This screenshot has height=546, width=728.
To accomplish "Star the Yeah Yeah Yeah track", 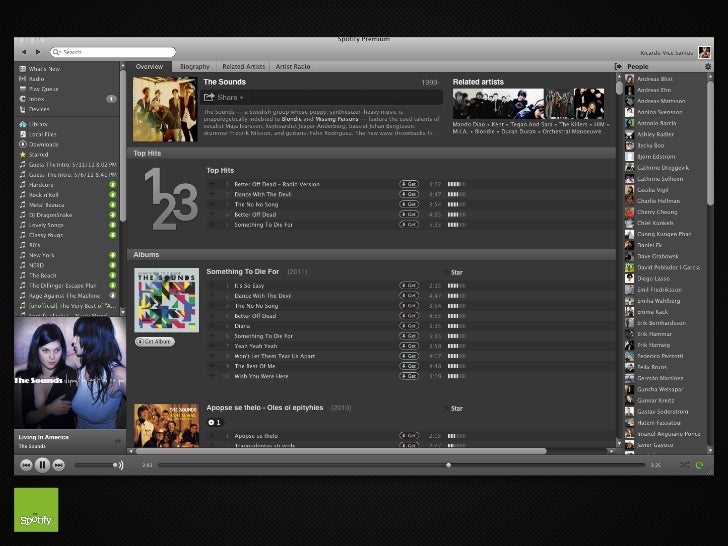I will pos(212,346).
